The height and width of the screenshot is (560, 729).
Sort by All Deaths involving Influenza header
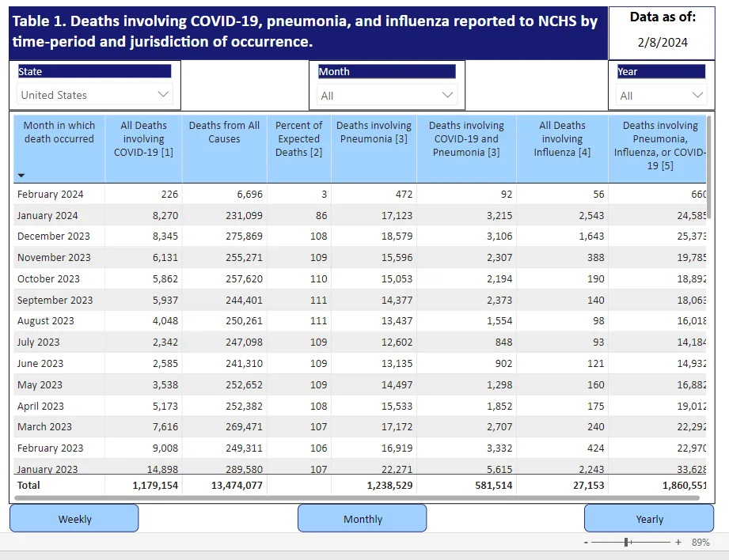point(562,139)
